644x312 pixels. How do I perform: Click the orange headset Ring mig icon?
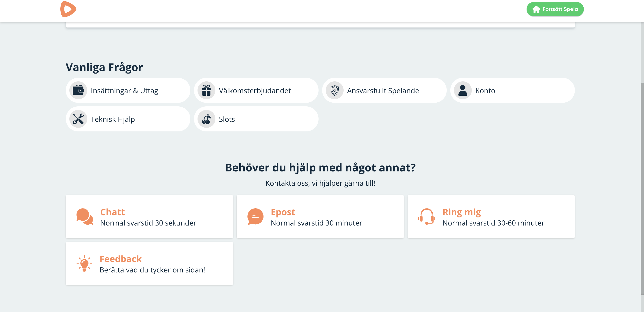(427, 217)
